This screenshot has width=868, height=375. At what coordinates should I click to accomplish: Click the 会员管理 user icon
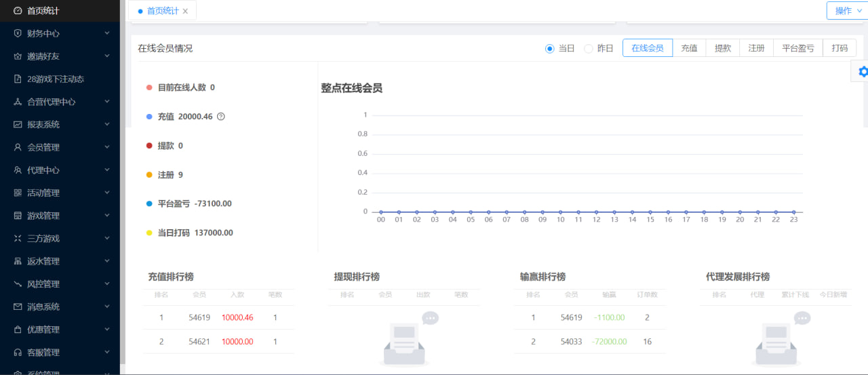click(x=18, y=147)
